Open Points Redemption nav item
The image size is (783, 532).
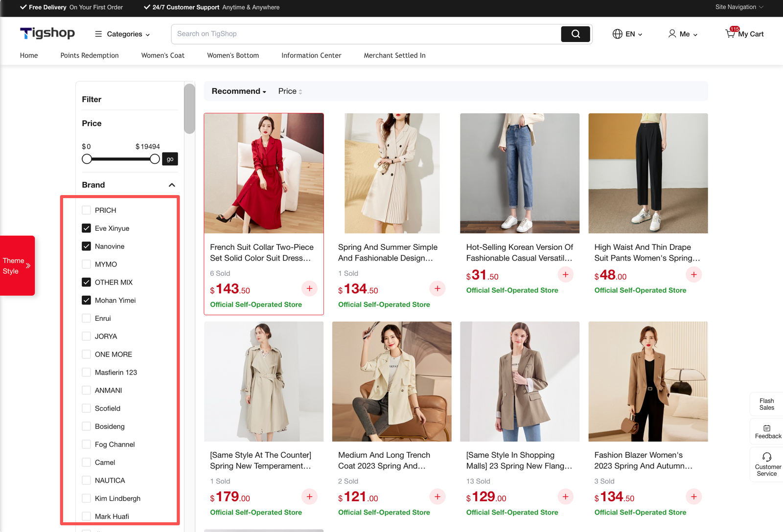tap(90, 56)
